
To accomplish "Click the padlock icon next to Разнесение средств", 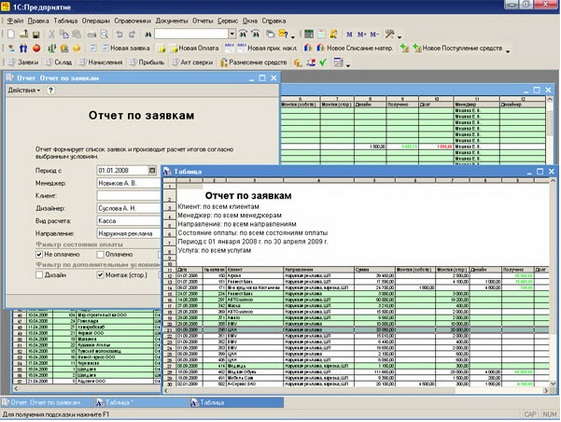I will (x=224, y=63).
